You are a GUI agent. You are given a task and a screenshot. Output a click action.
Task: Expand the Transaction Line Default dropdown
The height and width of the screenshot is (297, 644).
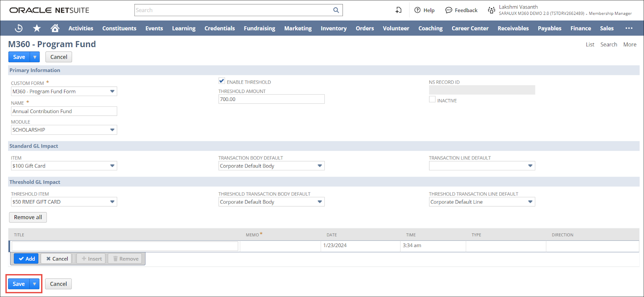[x=530, y=166]
